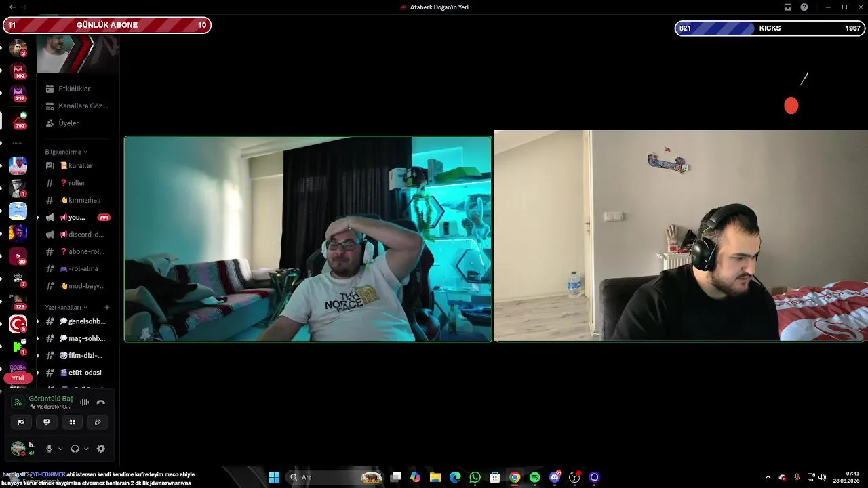Select server icon with 102 badge
This screenshot has height=488, width=868.
point(18,70)
